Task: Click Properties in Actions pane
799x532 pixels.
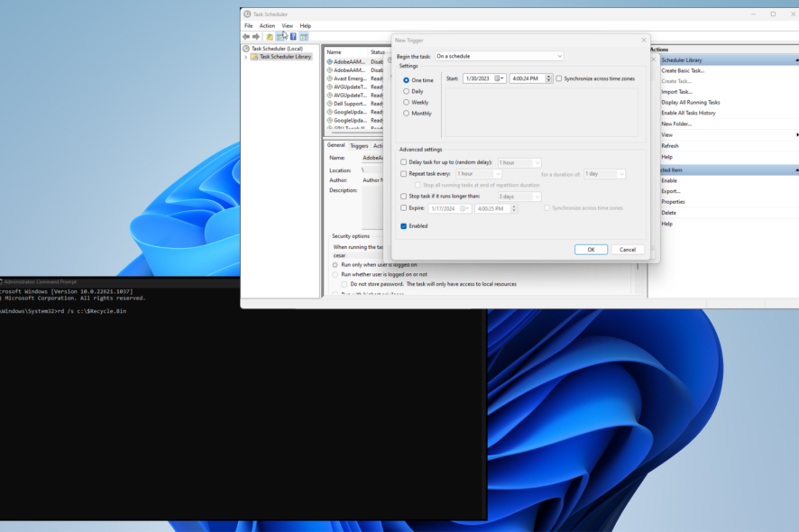Action: (673, 202)
